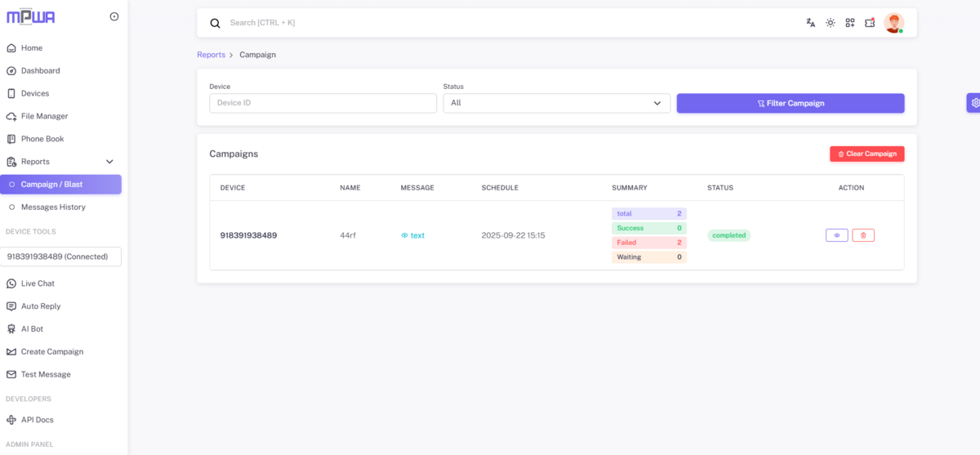Collapse the Reports menu chevron
This screenshot has height=455, width=980.
pos(109,162)
